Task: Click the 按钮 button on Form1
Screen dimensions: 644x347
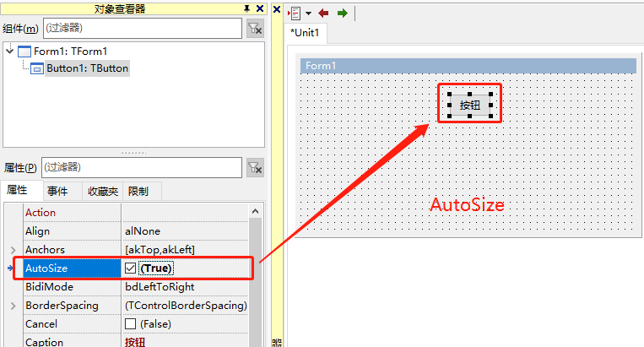Action: (x=470, y=106)
